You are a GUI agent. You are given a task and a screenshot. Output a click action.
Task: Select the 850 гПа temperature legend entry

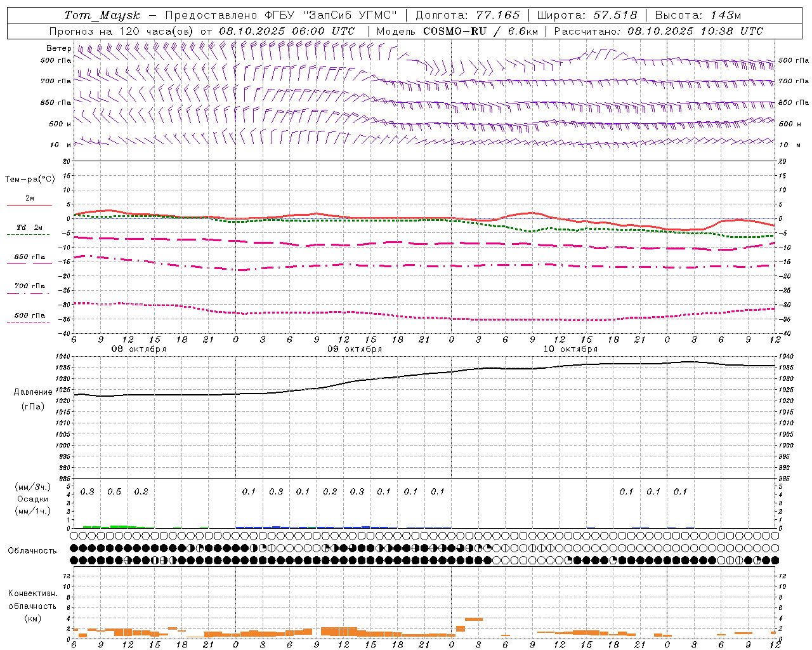tap(30, 257)
